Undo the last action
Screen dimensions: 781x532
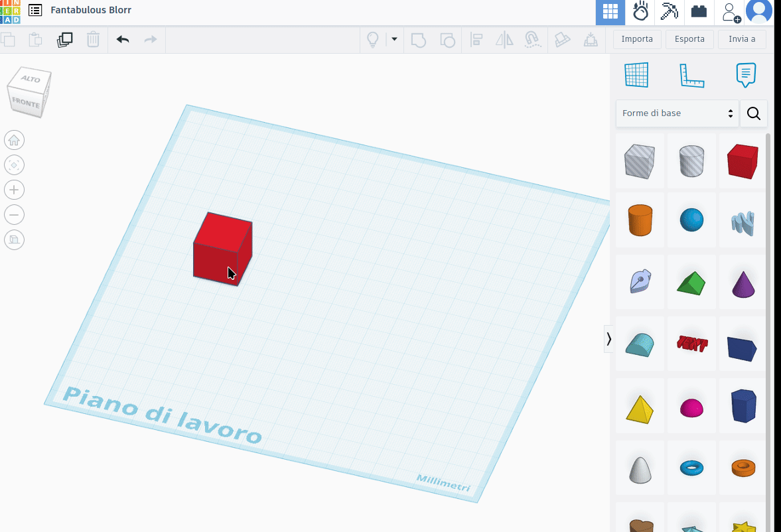click(123, 39)
